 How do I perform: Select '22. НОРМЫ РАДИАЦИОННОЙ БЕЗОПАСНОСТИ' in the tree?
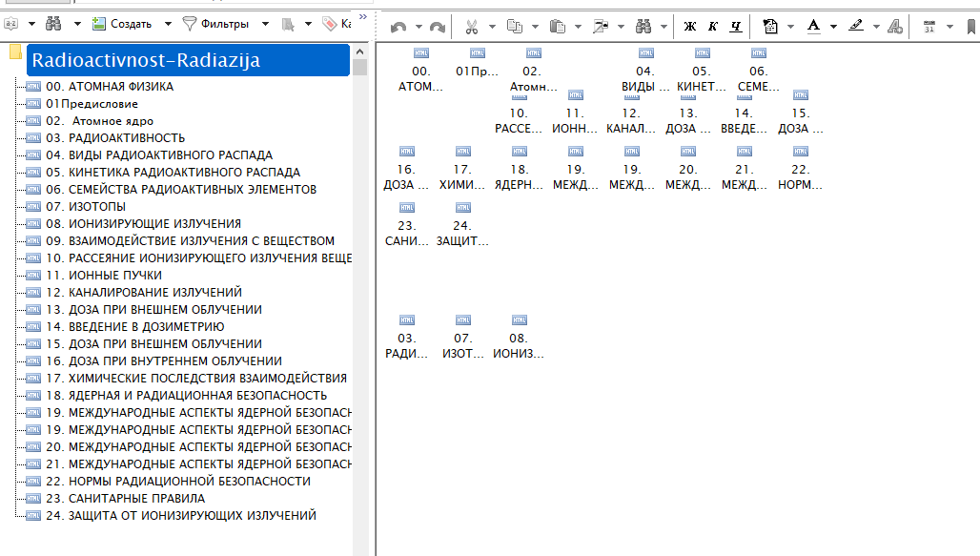tap(178, 482)
